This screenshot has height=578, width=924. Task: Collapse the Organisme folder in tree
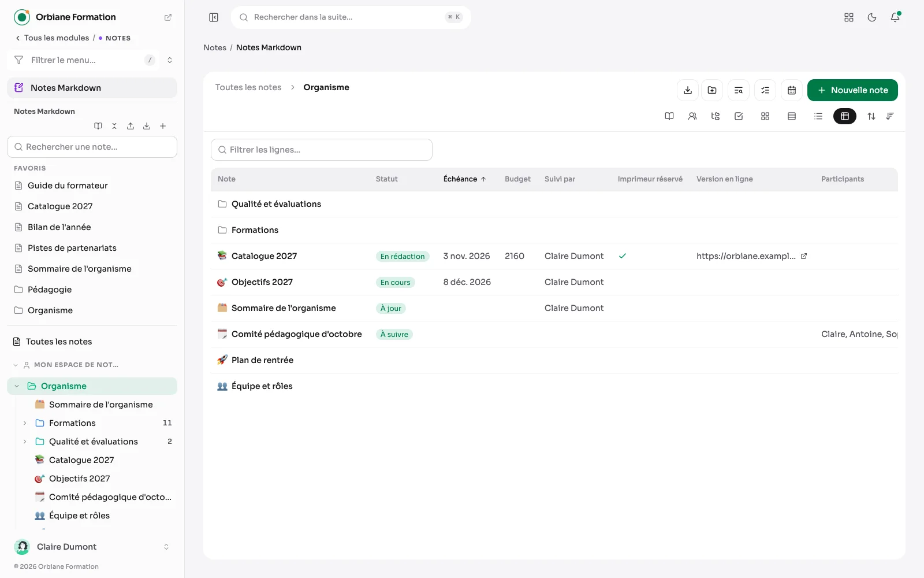click(x=17, y=386)
